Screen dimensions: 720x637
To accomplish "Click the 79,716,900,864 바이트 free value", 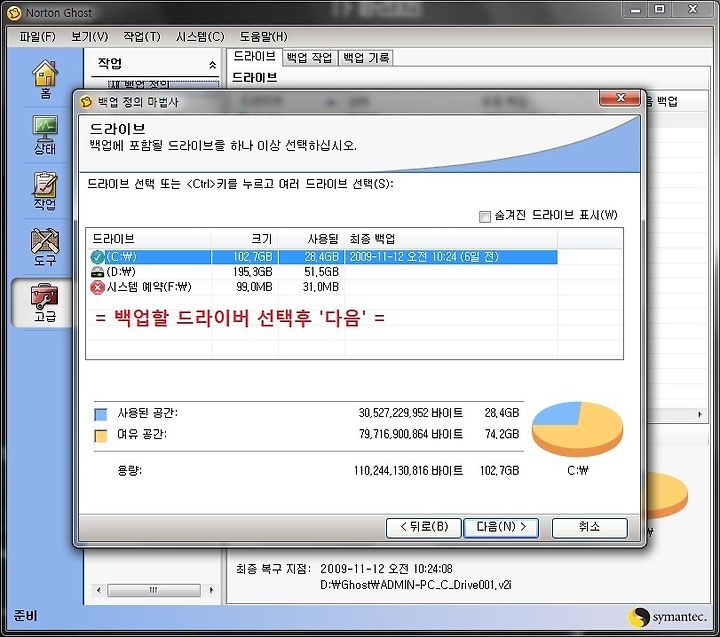I will (411, 434).
